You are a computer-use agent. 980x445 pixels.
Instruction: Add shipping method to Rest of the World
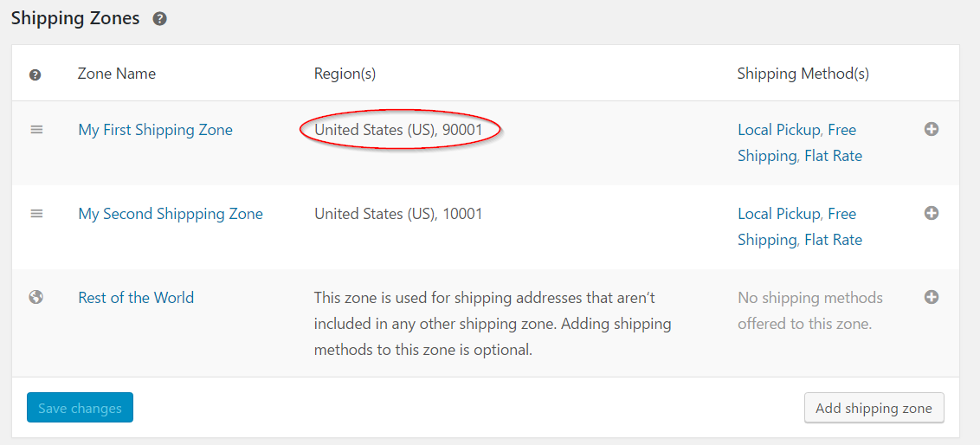point(932,297)
